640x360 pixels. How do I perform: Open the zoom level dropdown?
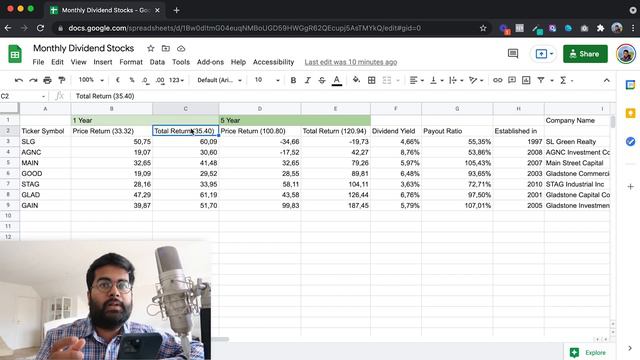[91, 80]
